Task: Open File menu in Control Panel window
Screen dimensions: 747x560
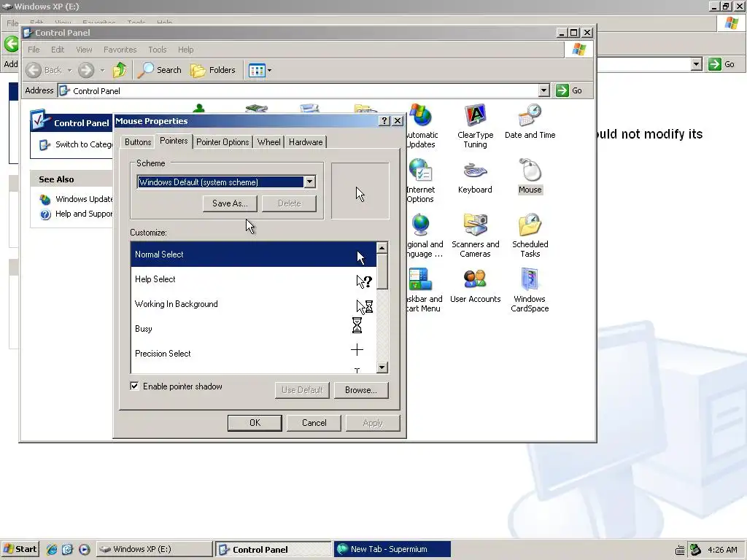Action: 34,50
